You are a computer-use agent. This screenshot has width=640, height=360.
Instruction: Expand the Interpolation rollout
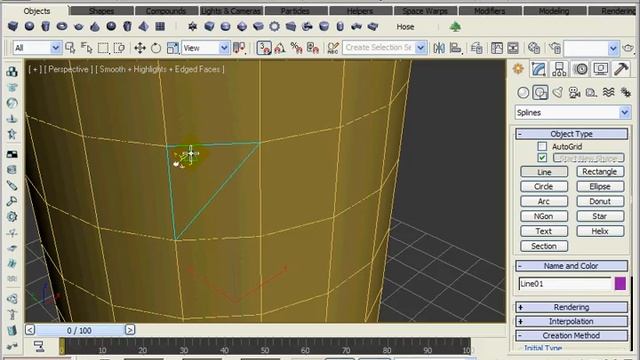tap(571, 322)
